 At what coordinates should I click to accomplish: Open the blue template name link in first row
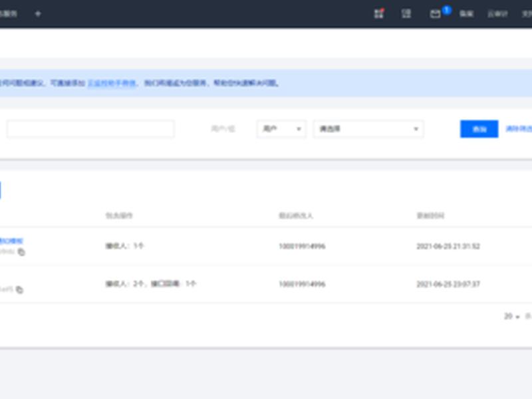tap(11, 241)
